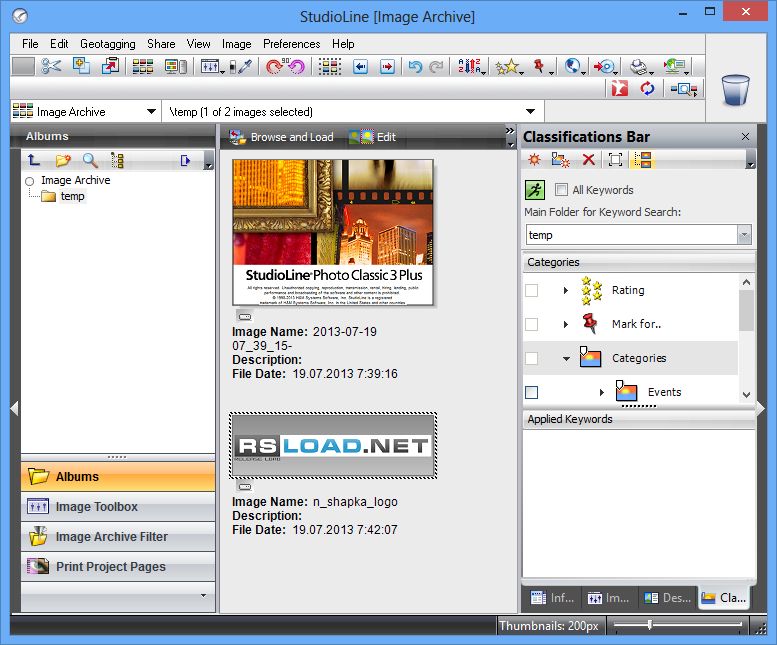The height and width of the screenshot is (645, 777).
Task: Check the Mark for.. checkbox
Action: (x=531, y=324)
